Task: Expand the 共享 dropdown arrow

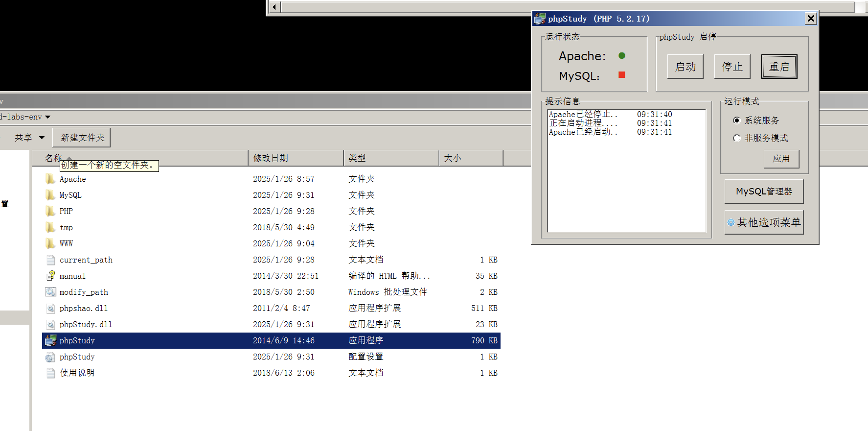Action: click(x=42, y=138)
